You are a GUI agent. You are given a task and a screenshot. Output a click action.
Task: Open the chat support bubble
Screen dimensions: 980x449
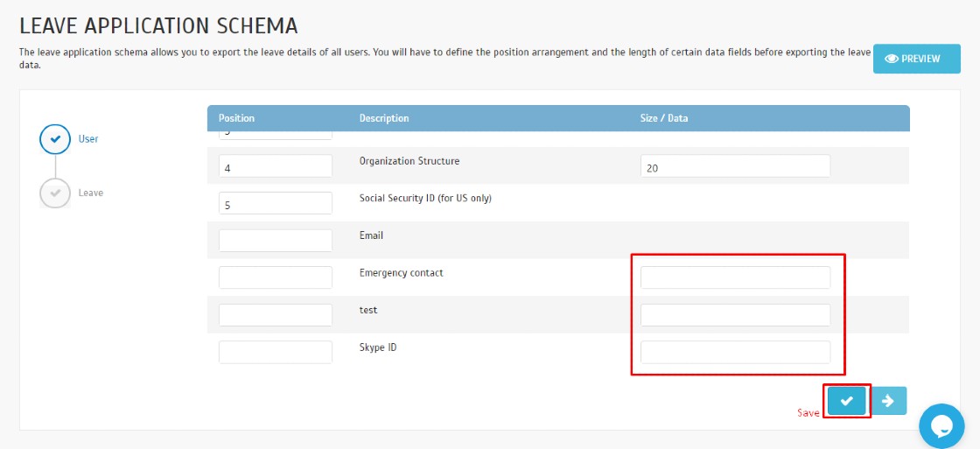click(x=941, y=425)
